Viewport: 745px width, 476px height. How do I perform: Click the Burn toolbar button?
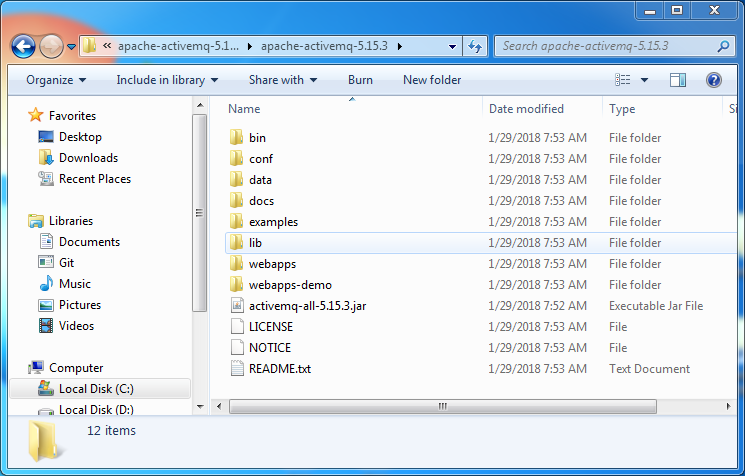360,80
